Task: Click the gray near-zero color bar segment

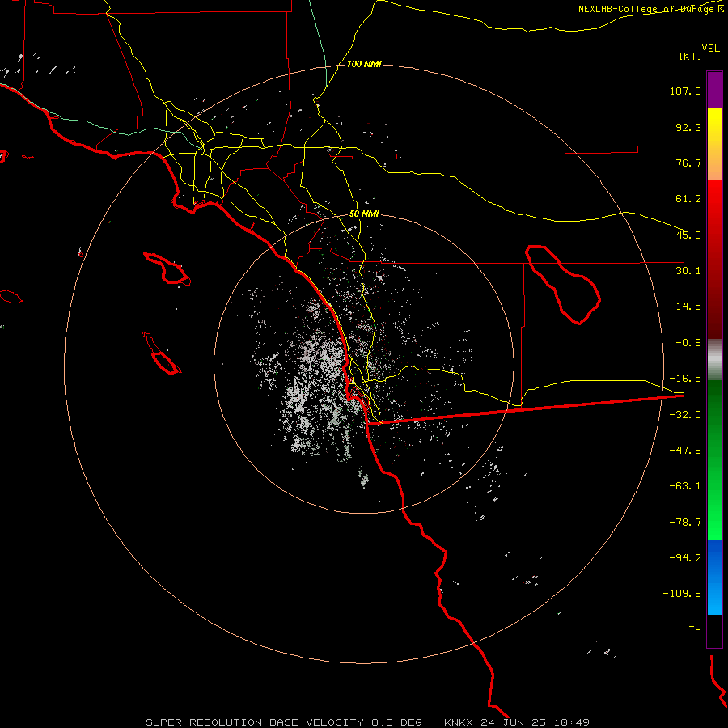Action: click(x=714, y=360)
